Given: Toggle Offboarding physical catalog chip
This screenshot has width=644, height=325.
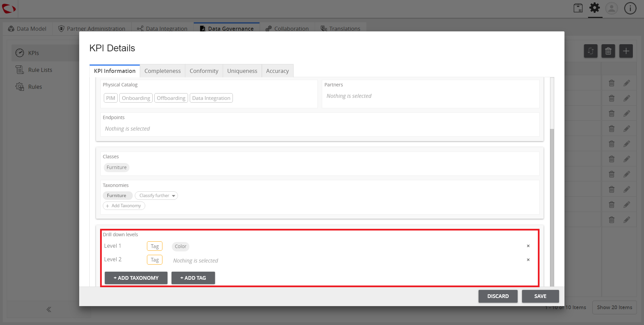Looking at the screenshot, I should point(171,98).
